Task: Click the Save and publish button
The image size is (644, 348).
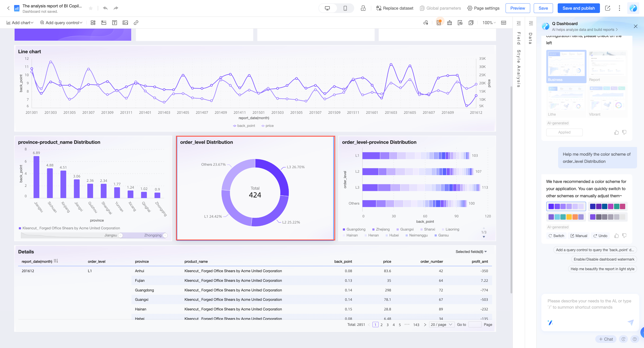Action: point(578,8)
